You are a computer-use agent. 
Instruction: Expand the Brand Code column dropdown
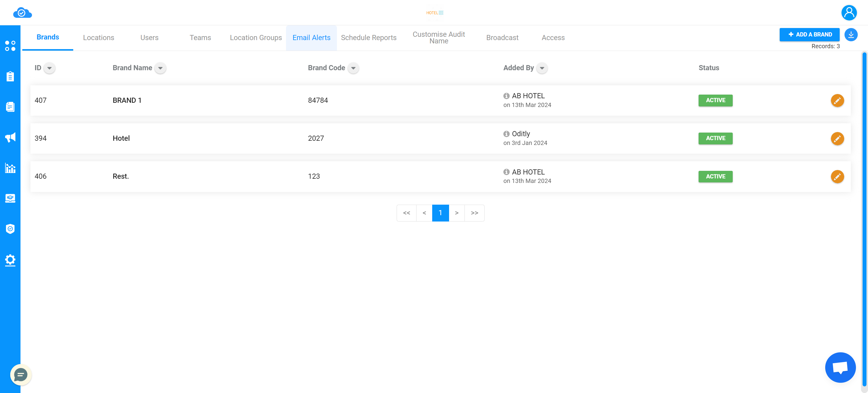point(353,68)
